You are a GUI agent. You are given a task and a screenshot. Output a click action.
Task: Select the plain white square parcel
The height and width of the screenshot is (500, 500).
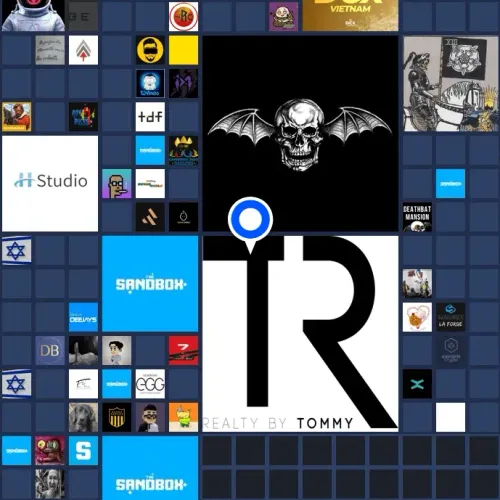click(450, 417)
